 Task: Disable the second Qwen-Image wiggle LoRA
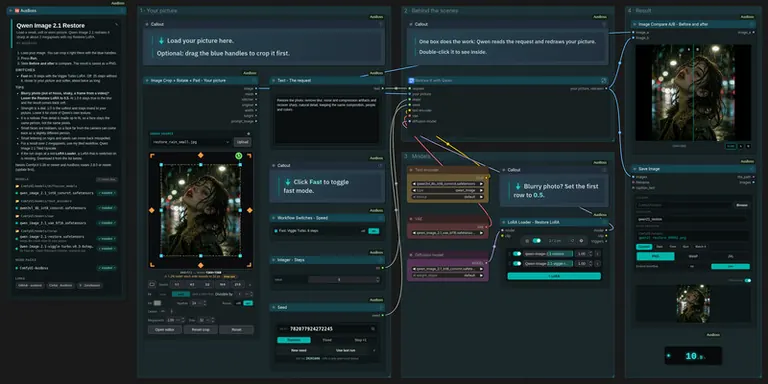coord(517,264)
